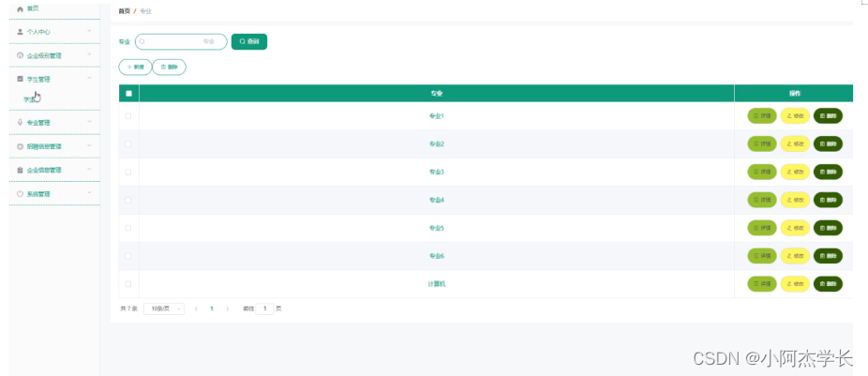Viewport: 868px width, 376px height.
Task: Open 详情 for the 专业4 row
Action: pos(762,200)
